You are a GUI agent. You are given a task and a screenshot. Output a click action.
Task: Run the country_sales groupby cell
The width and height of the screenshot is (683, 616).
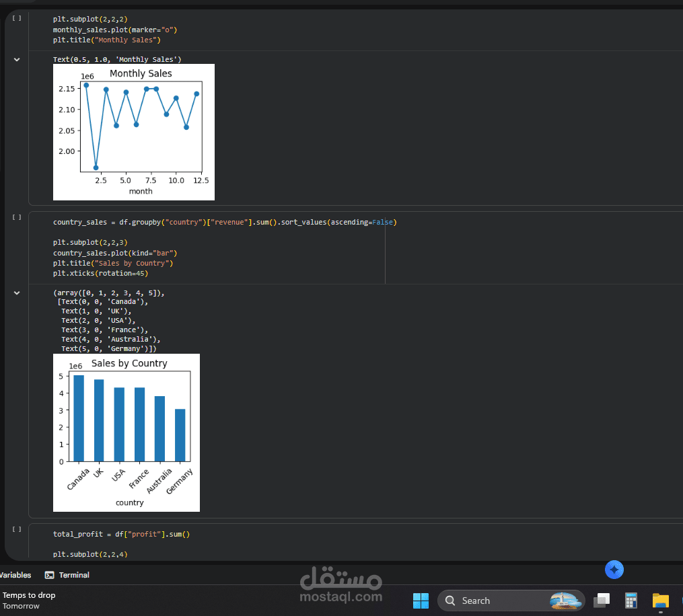[17, 217]
